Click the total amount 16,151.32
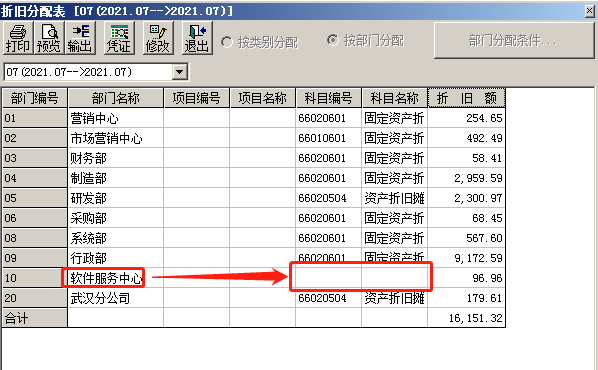 click(x=466, y=318)
